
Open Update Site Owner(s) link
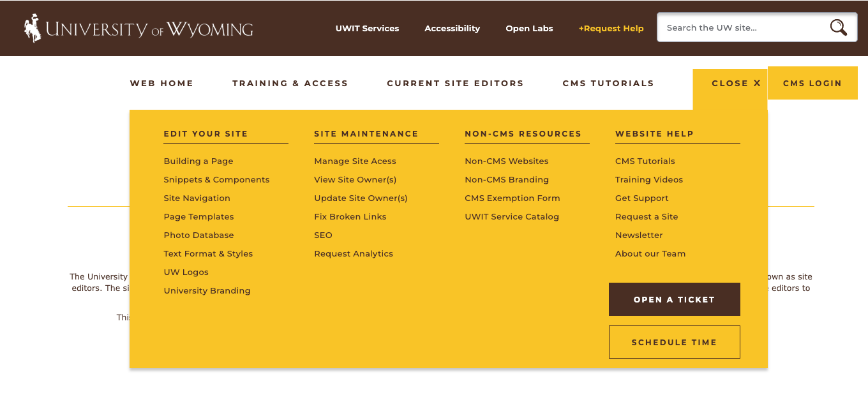[361, 198]
